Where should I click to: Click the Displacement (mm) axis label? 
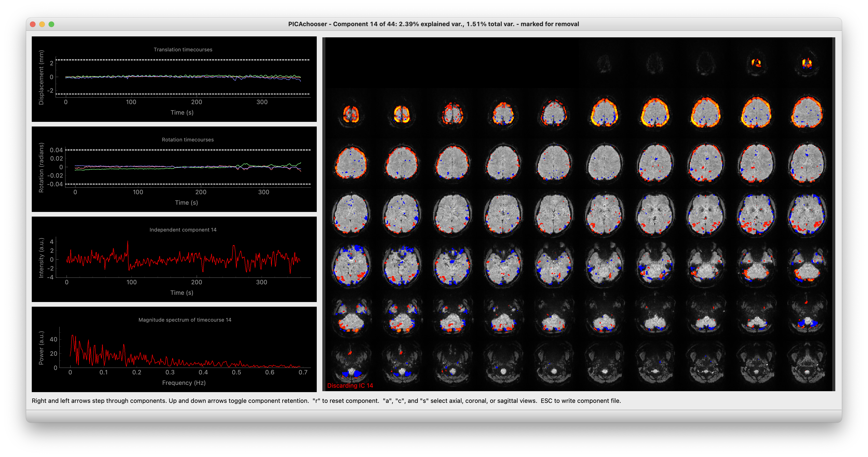(x=41, y=77)
